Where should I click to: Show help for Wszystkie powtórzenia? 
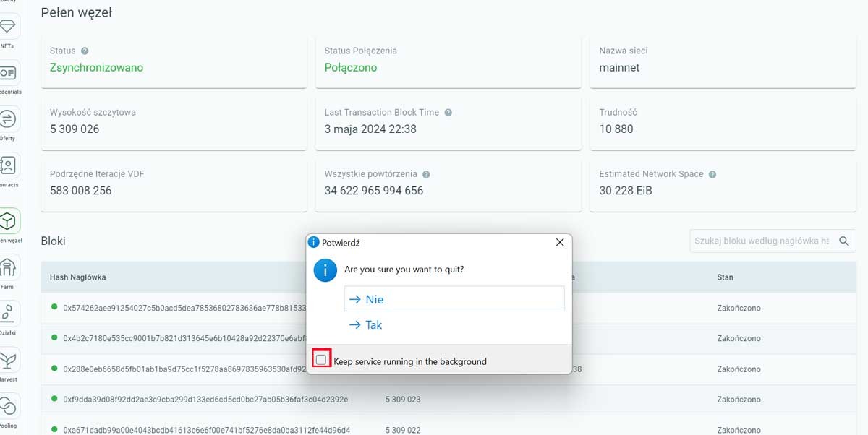[426, 174]
